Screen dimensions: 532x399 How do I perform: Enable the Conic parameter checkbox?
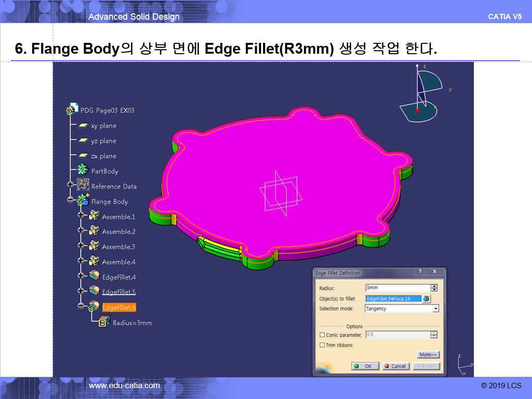pyautogui.click(x=322, y=335)
